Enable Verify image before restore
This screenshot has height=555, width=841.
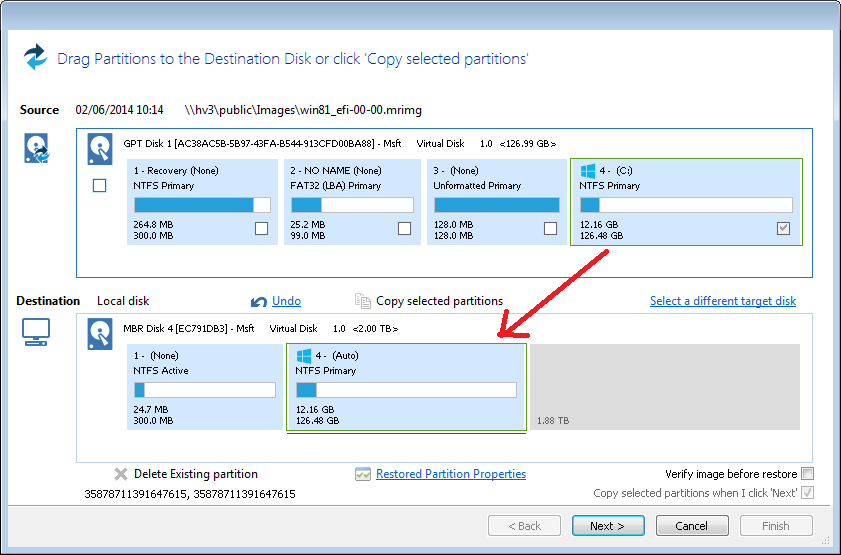pyautogui.click(x=807, y=474)
